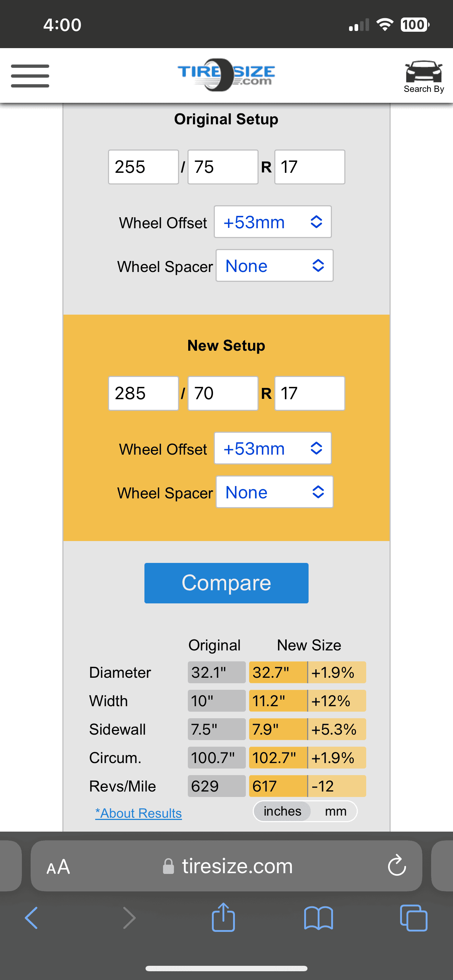Viewport: 453px width, 980px height.
Task: Open New Setup Wheel Spacer dropdown
Action: tap(275, 492)
